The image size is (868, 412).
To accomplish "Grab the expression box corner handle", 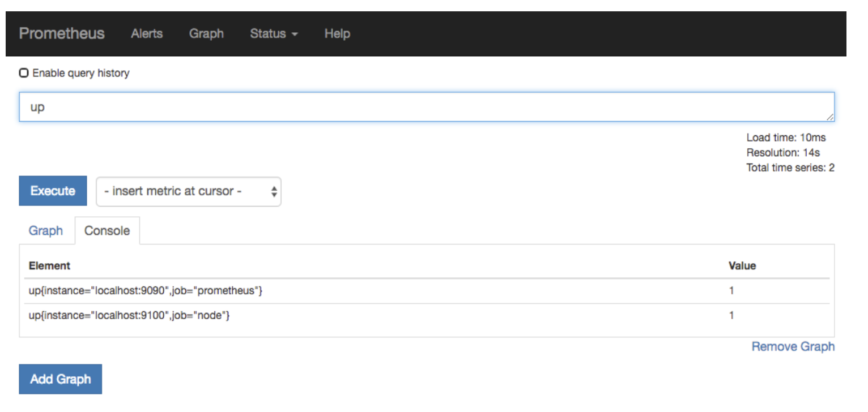I will [x=830, y=117].
